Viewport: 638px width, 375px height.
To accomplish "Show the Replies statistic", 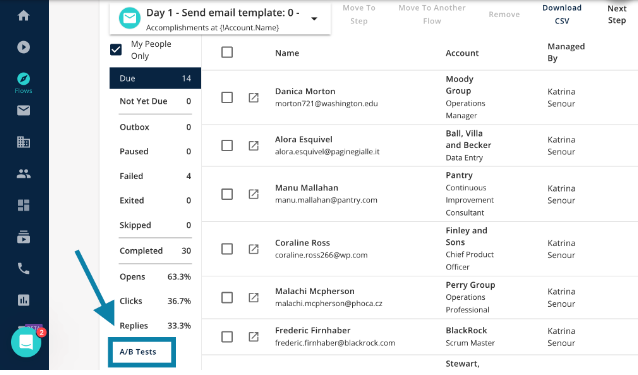I will 155,326.
